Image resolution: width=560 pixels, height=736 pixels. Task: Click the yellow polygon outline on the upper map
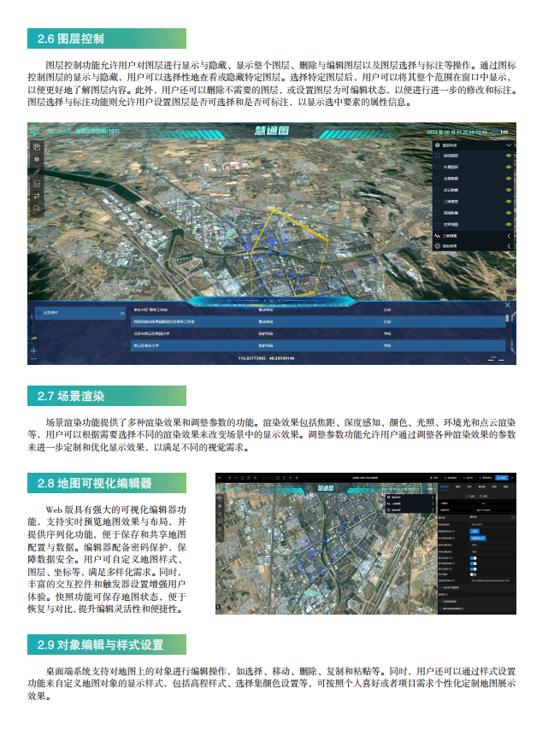coord(290,252)
